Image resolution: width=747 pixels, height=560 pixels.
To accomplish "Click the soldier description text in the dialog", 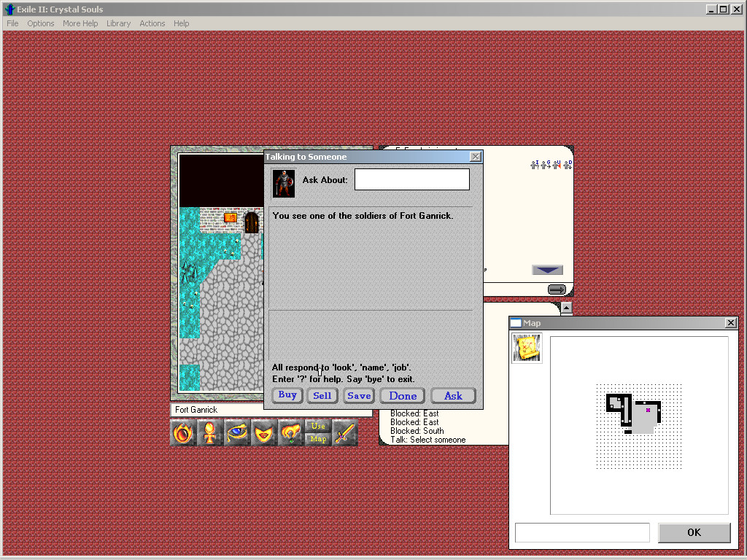I will pyautogui.click(x=363, y=216).
